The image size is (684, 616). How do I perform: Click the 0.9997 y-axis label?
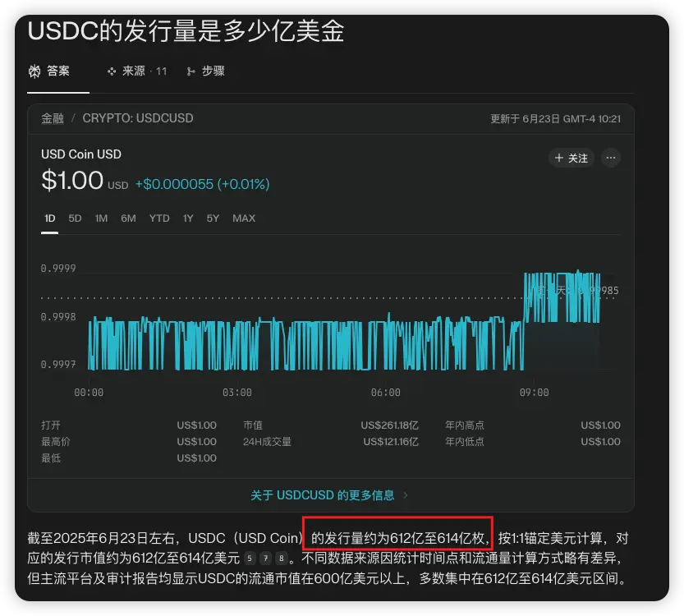point(58,365)
